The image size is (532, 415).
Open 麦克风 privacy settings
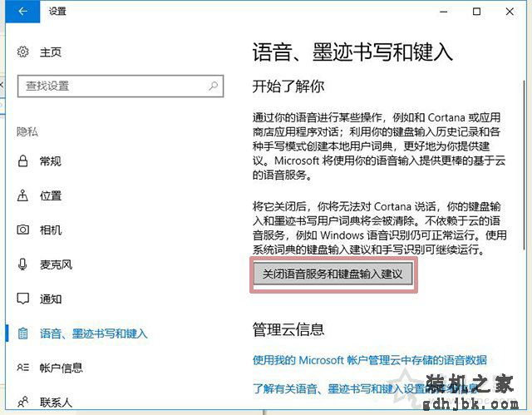pos(56,264)
